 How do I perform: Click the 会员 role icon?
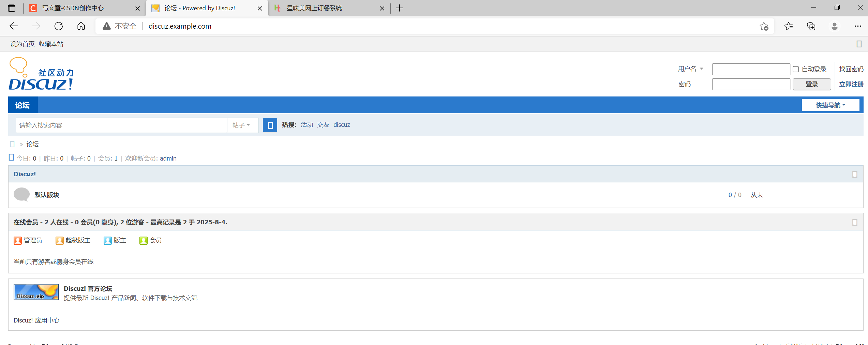[x=144, y=241]
